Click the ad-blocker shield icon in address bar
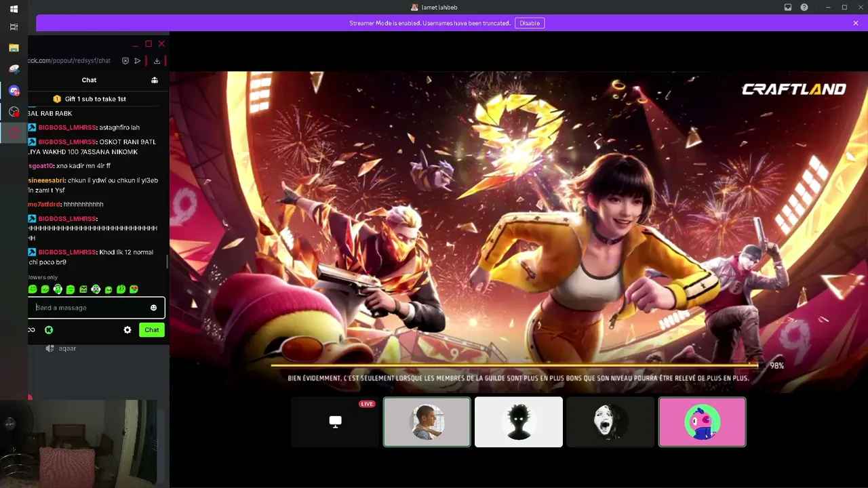Viewport: 868px width, 488px height. (x=125, y=61)
